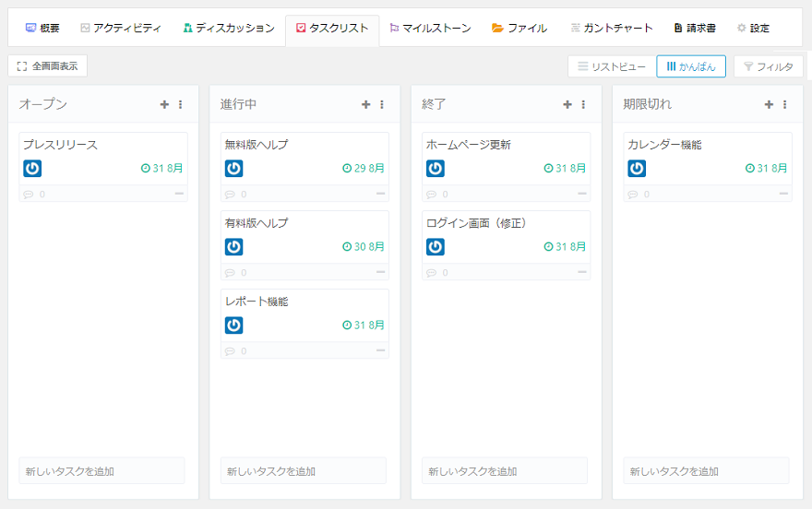
Task: Add a task via 終了 column plus icon
Action: 567,105
